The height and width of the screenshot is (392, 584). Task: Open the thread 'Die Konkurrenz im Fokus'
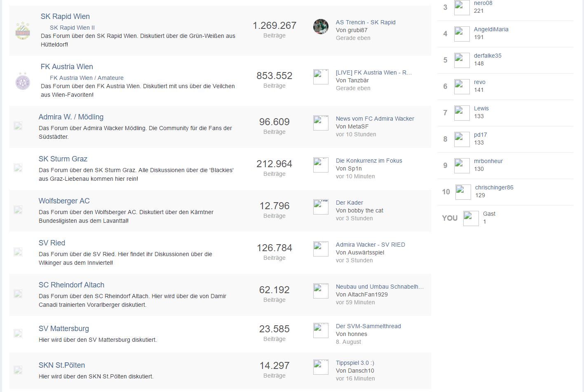pyautogui.click(x=369, y=161)
